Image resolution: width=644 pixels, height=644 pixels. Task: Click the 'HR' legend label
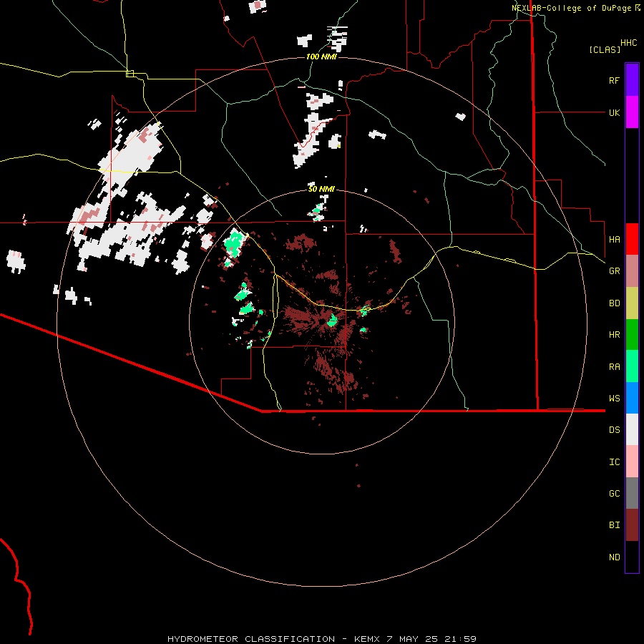tap(614, 335)
